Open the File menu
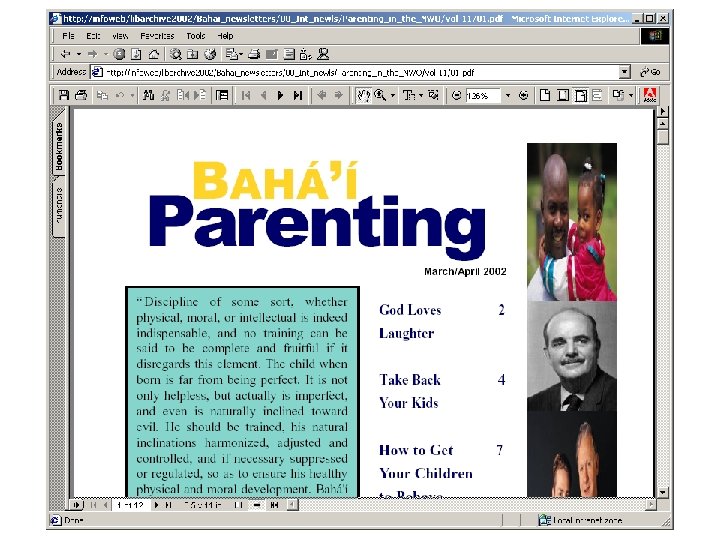Viewport: 720px width, 540px height. (68, 36)
